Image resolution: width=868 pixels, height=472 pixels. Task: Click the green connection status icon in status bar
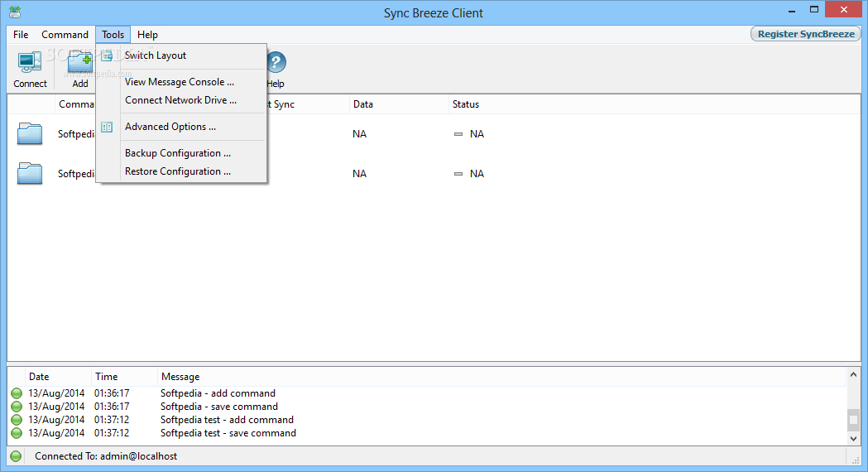click(16, 456)
